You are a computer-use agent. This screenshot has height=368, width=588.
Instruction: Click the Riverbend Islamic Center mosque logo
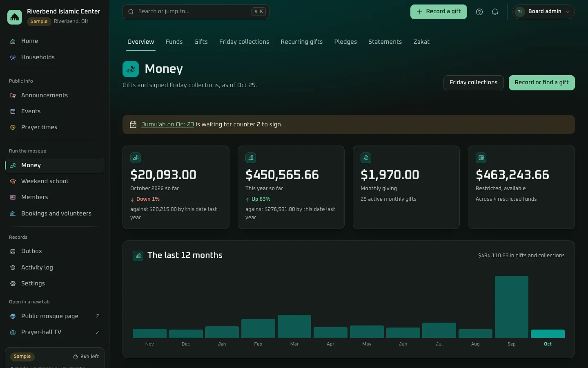click(x=15, y=17)
